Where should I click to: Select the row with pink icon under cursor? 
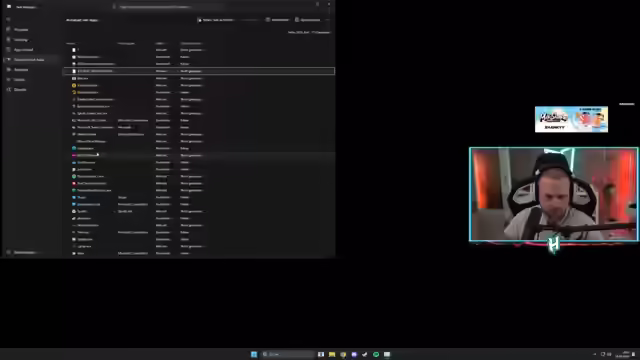(x=199, y=155)
